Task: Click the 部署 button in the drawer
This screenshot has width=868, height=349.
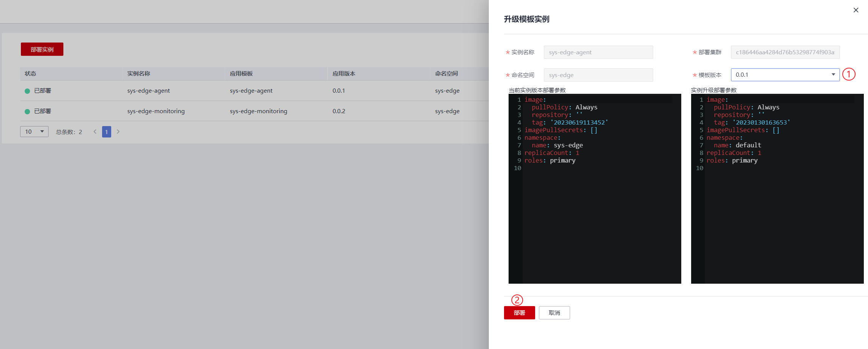Action: coord(519,313)
